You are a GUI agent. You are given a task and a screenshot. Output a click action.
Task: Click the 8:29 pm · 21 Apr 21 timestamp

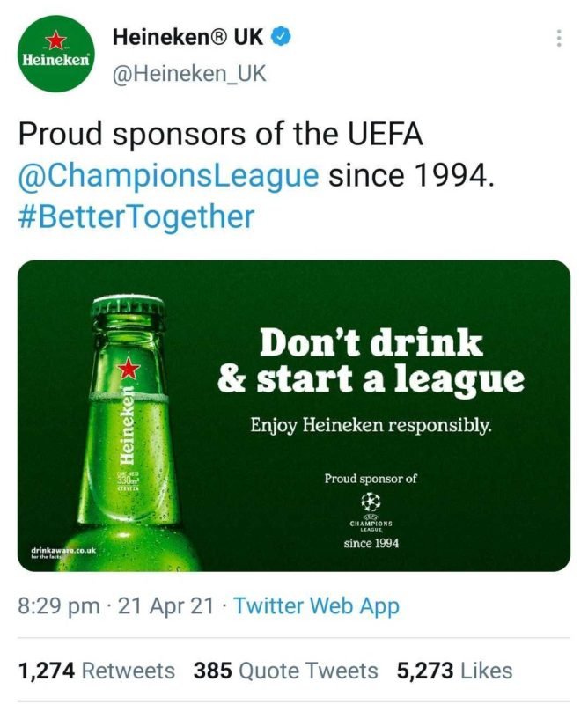pyautogui.click(x=117, y=605)
